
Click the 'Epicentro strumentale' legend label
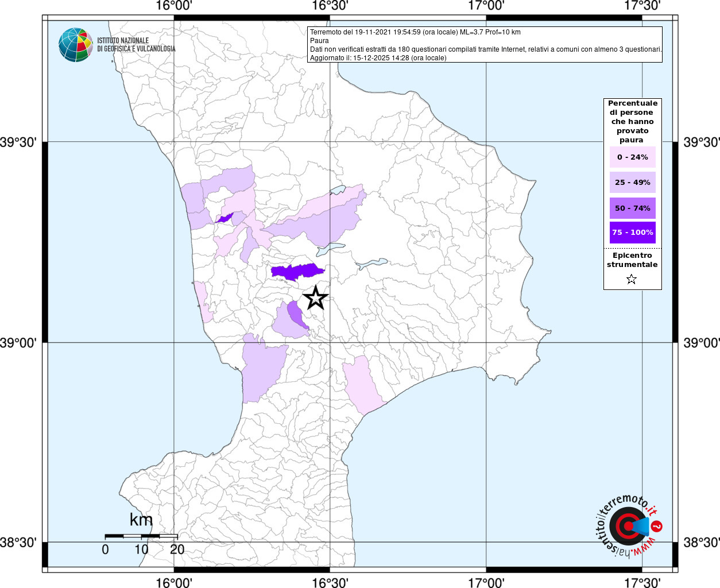pyautogui.click(x=632, y=260)
